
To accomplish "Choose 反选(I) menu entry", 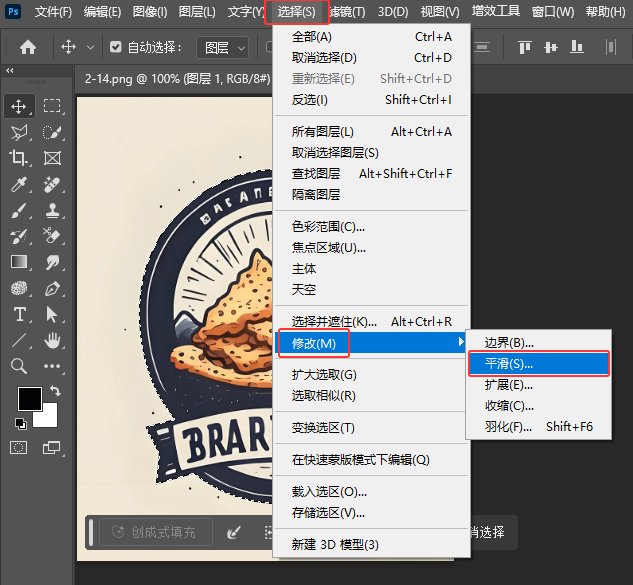I will [371, 99].
